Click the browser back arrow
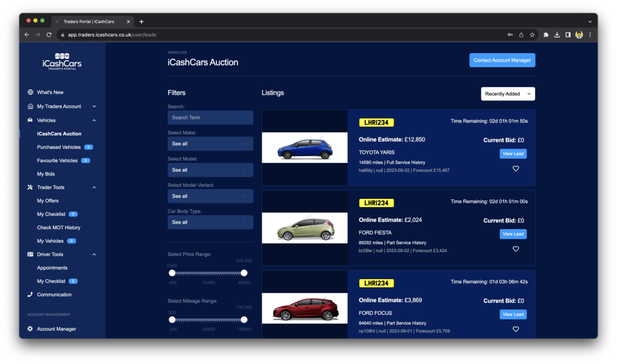Viewport: 617px width, 364px height. (27, 34)
